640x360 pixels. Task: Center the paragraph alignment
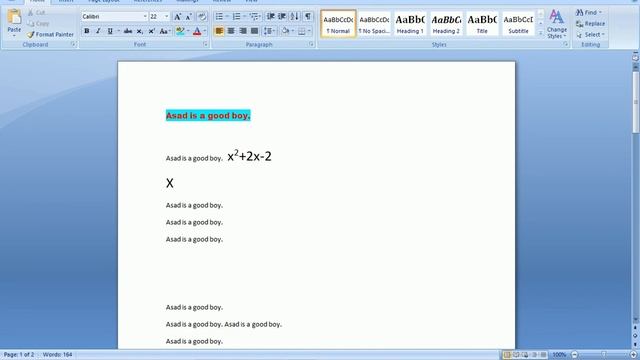click(231, 31)
